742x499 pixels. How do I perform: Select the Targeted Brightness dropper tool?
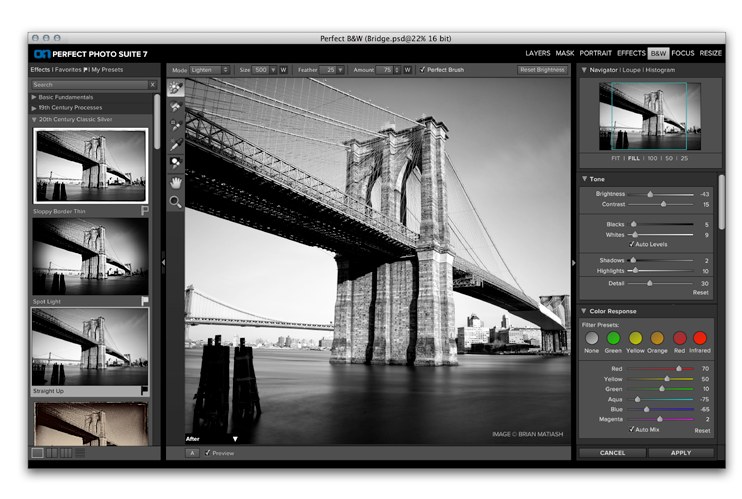[x=176, y=144]
